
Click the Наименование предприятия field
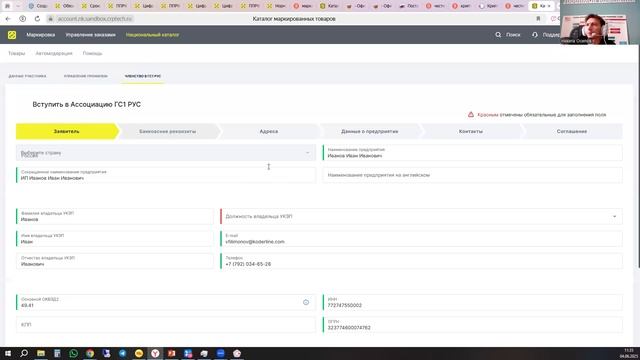coord(473,153)
